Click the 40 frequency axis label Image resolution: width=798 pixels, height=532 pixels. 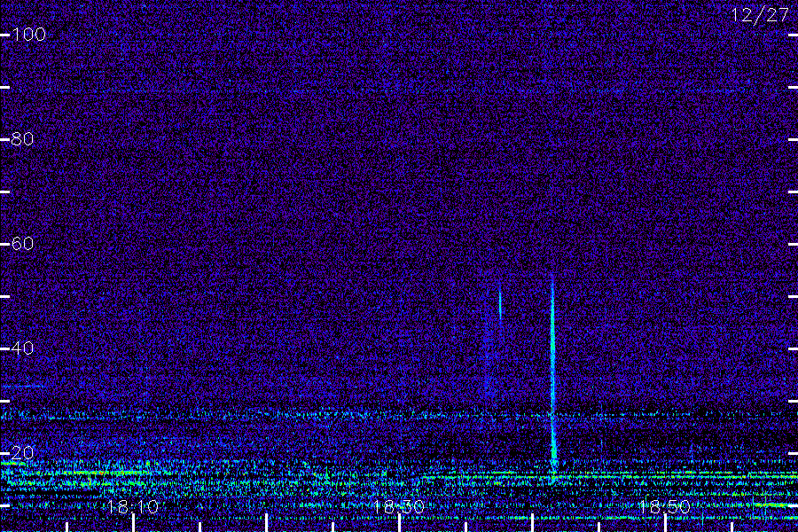tap(22, 348)
